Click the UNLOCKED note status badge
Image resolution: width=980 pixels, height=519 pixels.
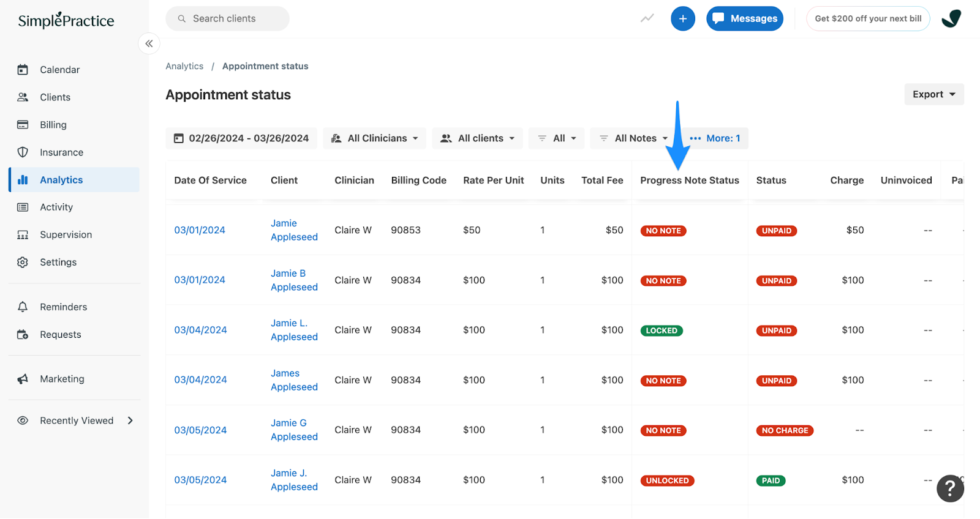pos(668,481)
